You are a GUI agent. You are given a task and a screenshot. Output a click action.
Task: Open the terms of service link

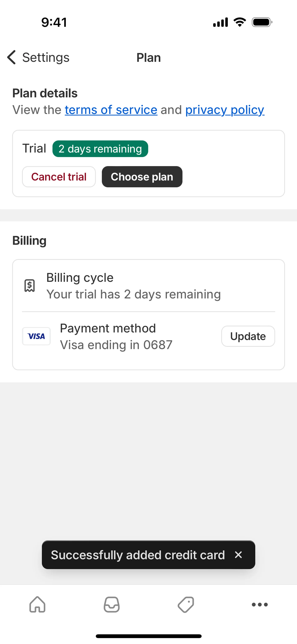tap(111, 110)
